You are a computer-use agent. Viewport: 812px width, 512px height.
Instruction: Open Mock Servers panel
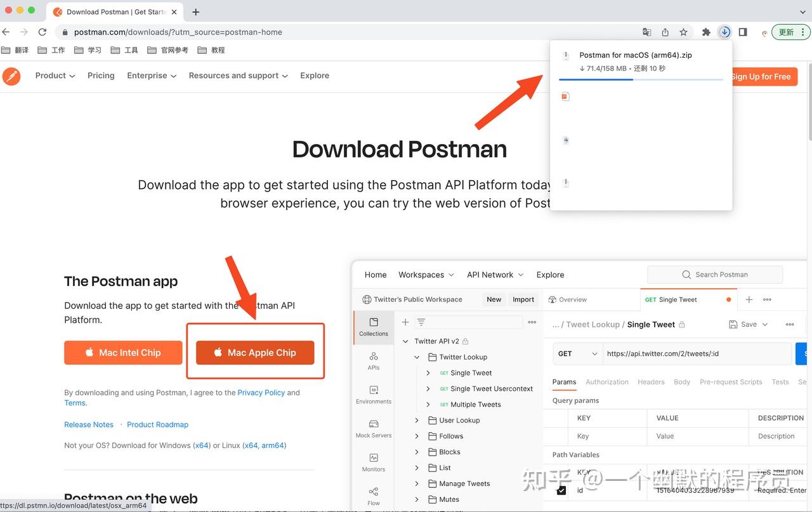tap(373, 429)
